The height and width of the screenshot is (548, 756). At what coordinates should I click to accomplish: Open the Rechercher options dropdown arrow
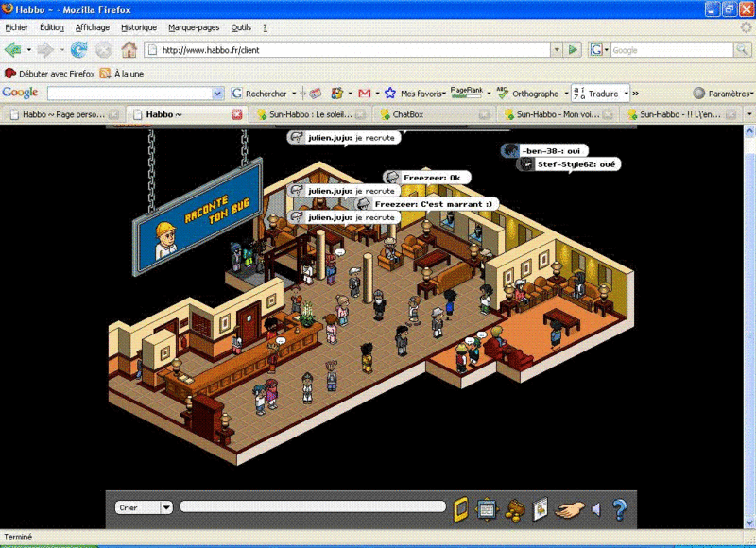294,94
